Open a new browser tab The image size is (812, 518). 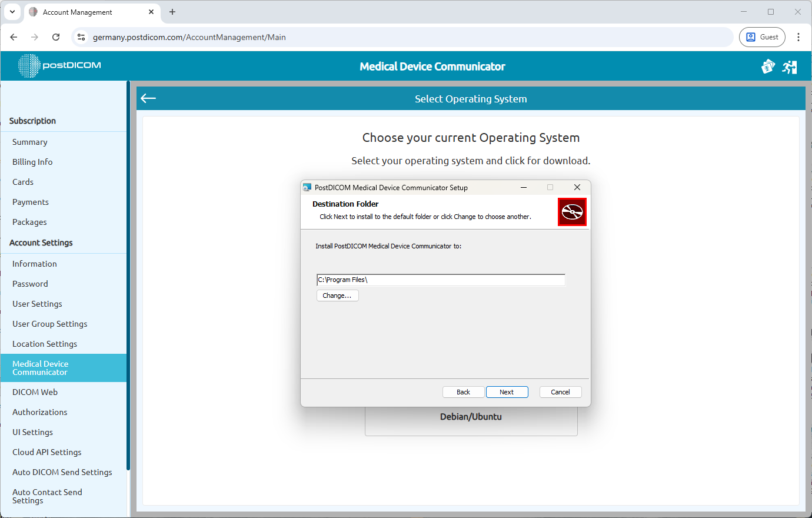(172, 12)
